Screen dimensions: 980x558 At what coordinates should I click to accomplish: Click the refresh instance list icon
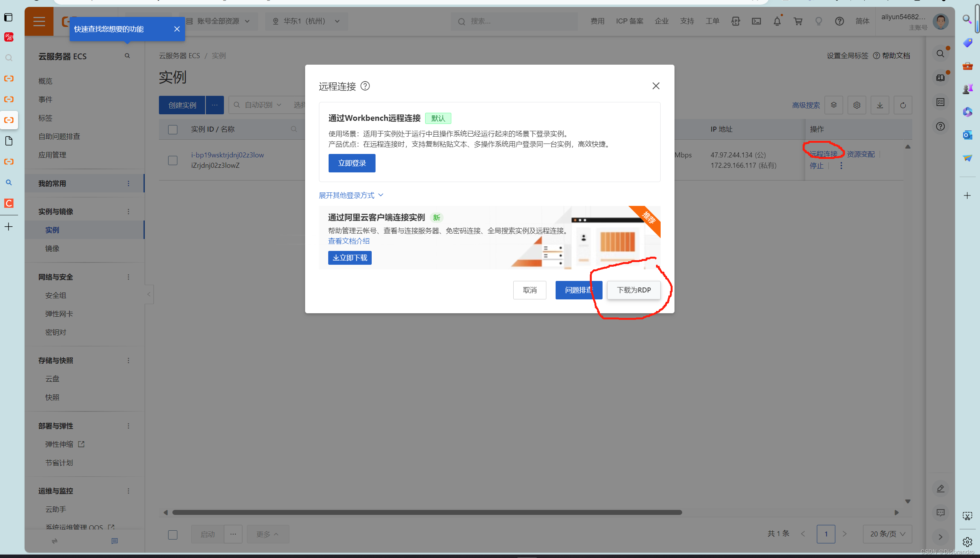(x=903, y=105)
